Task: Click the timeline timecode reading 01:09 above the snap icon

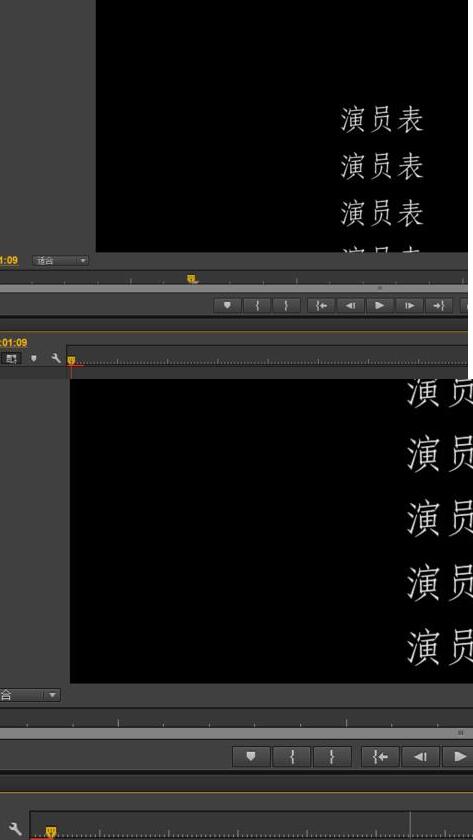Action: (x=13, y=342)
